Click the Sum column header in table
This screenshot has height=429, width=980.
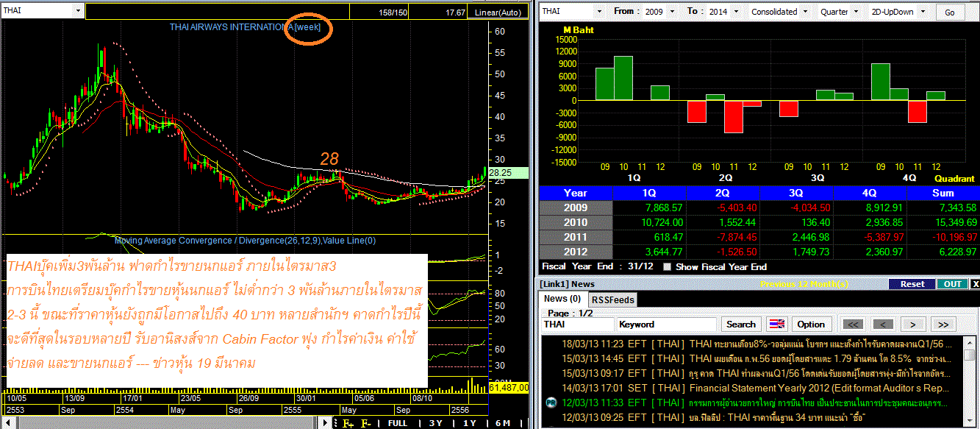pos(943,193)
